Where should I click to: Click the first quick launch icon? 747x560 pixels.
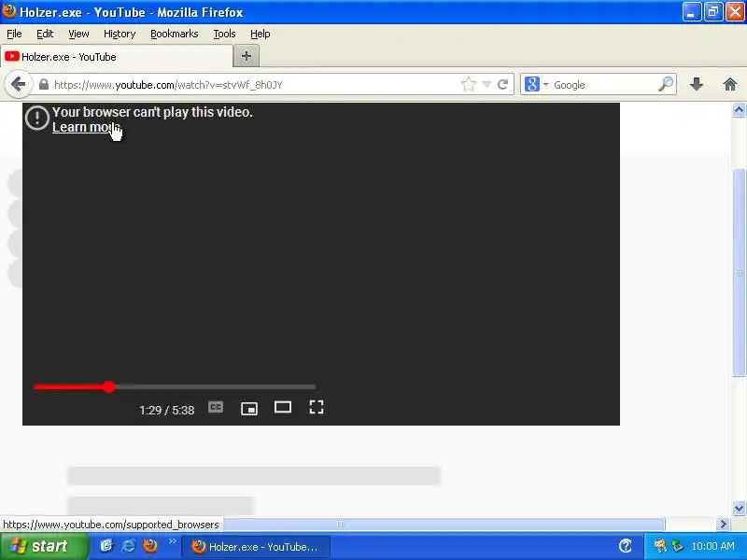[106, 546]
